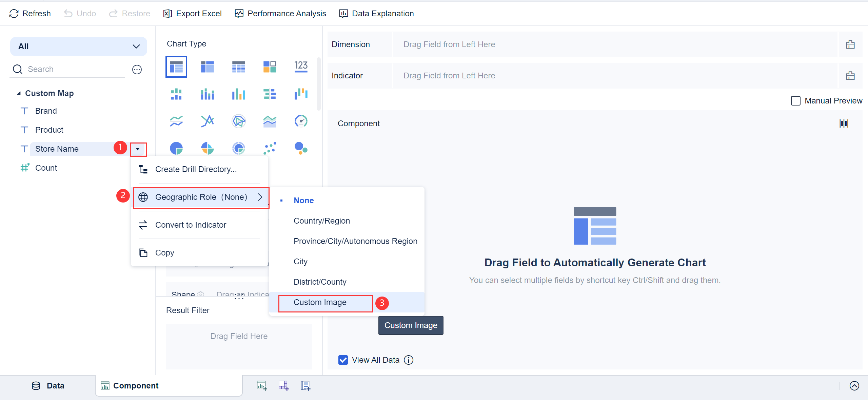Click the info icon beside View All Data

tap(409, 360)
